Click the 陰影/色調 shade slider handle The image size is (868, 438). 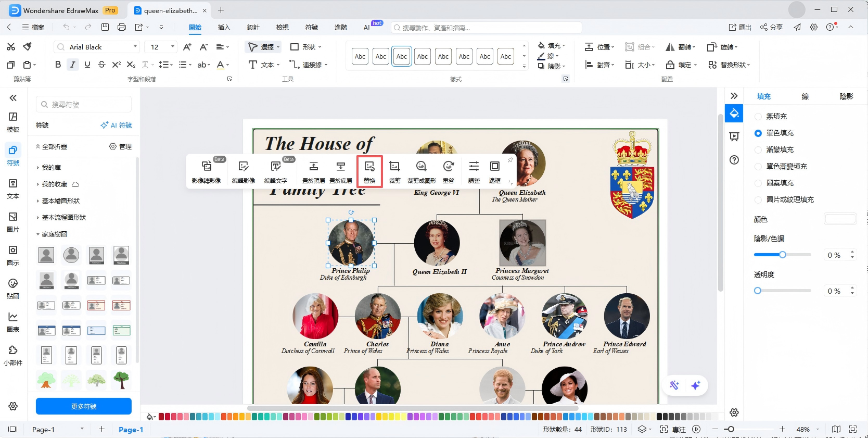(782, 255)
